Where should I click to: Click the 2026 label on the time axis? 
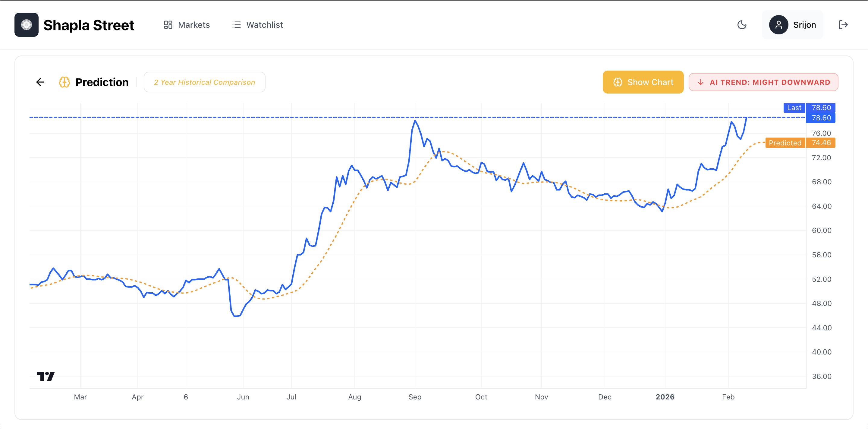point(665,397)
